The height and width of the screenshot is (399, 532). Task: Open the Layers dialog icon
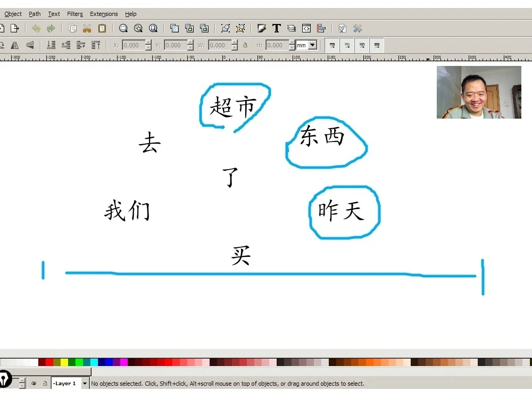(292, 28)
